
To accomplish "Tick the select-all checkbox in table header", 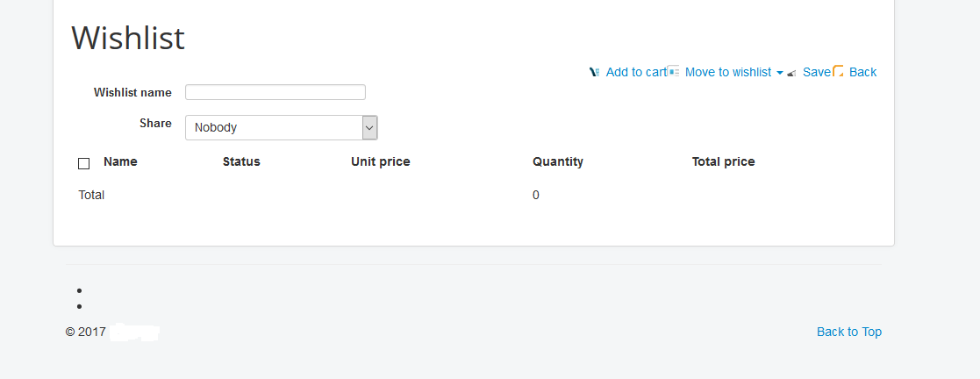I will pos(84,163).
